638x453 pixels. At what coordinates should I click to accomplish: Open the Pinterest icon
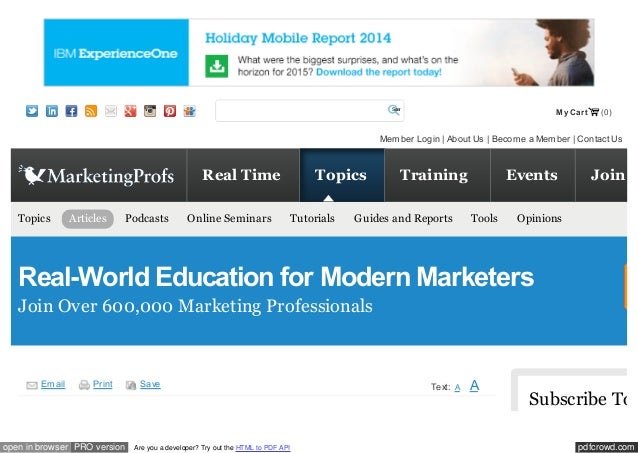coord(170,111)
